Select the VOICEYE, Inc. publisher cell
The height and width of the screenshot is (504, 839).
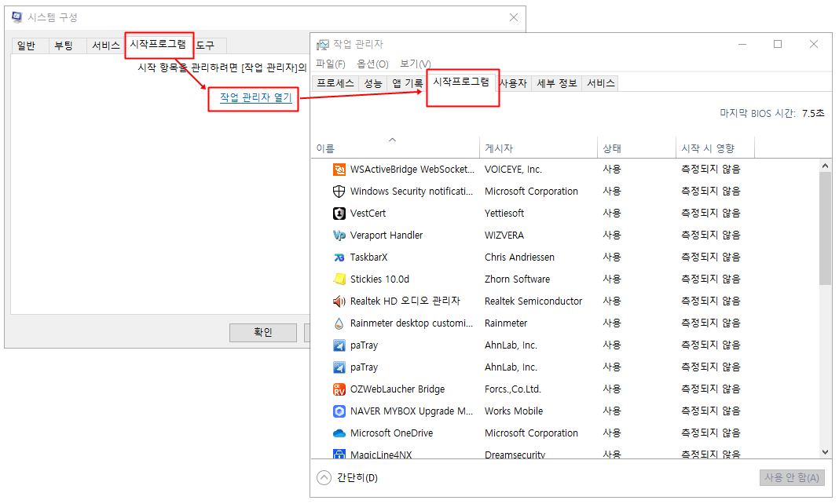(x=513, y=170)
